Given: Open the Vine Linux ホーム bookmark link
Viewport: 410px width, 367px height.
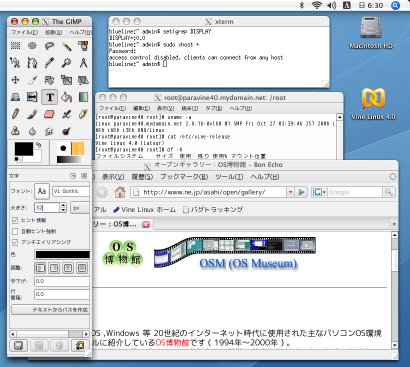Looking at the screenshot, I should click(x=145, y=210).
